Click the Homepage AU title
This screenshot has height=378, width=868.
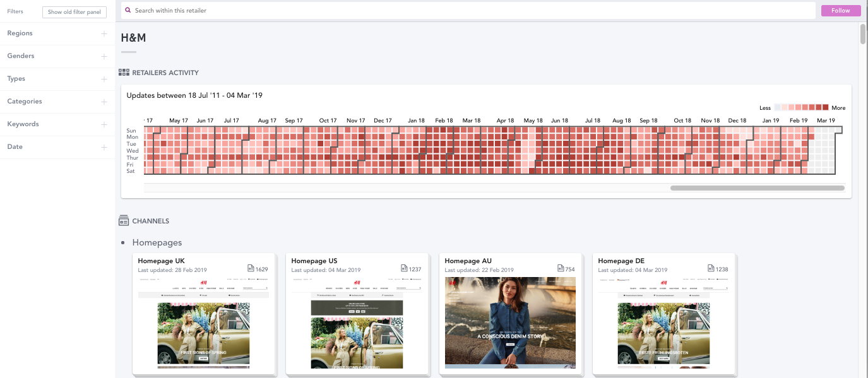[x=468, y=261]
